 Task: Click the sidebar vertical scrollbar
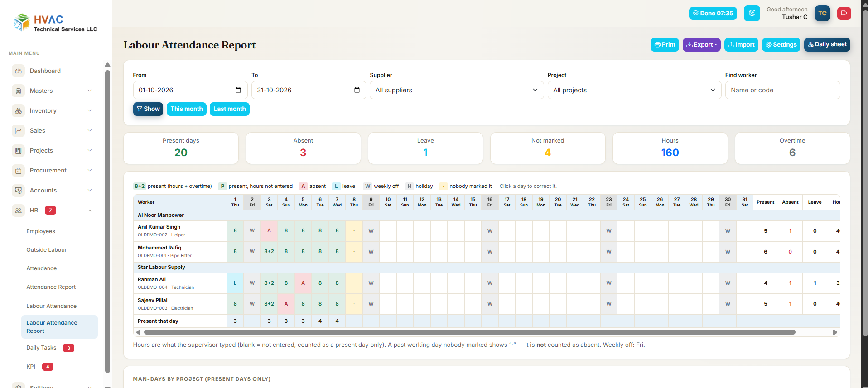pyautogui.click(x=107, y=222)
